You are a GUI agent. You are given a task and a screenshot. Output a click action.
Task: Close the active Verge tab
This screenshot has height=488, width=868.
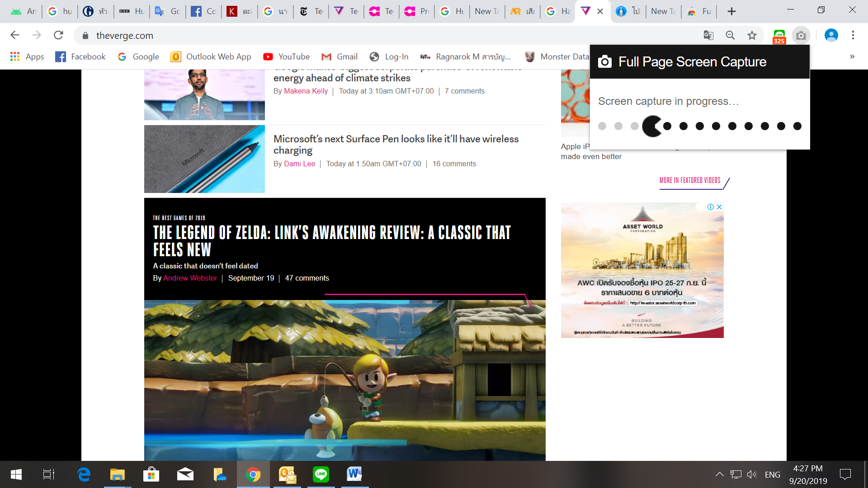[x=600, y=11]
